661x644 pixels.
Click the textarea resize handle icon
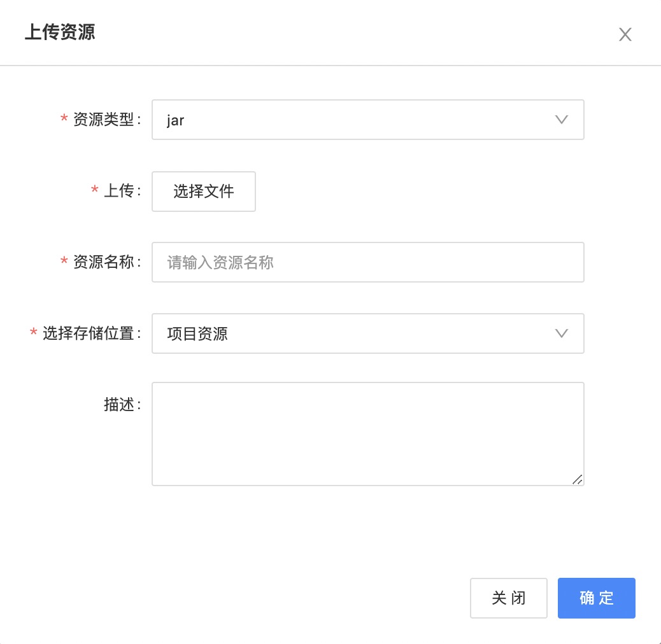click(577, 479)
